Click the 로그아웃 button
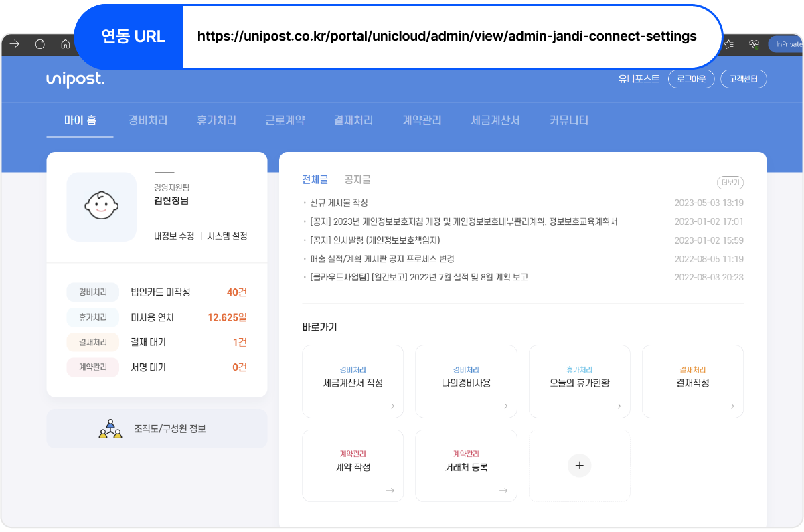The image size is (804, 532). [x=691, y=79]
